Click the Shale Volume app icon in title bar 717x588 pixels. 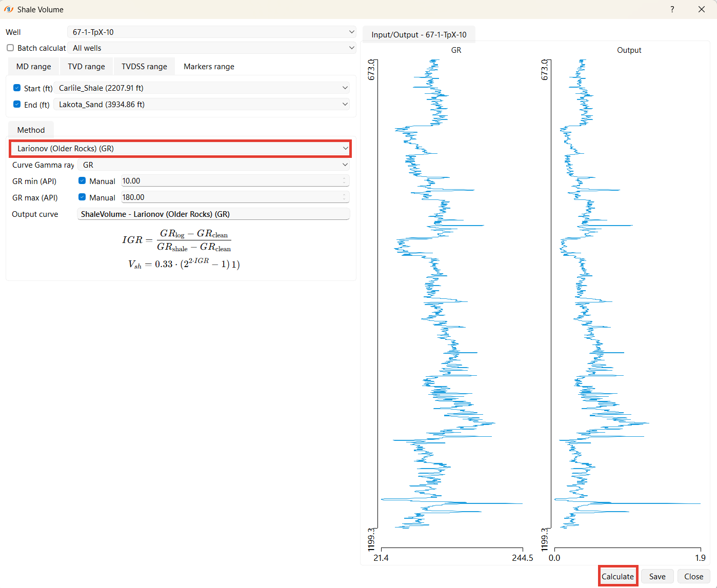point(9,9)
